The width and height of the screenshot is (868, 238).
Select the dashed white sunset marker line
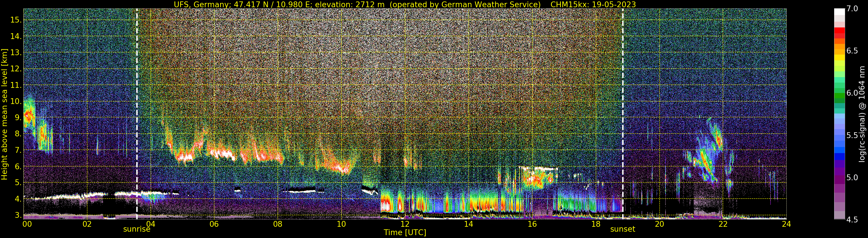623,114
